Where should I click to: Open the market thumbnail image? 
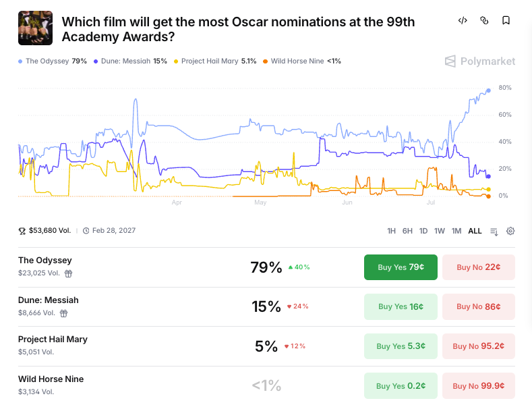coord(35,28)
